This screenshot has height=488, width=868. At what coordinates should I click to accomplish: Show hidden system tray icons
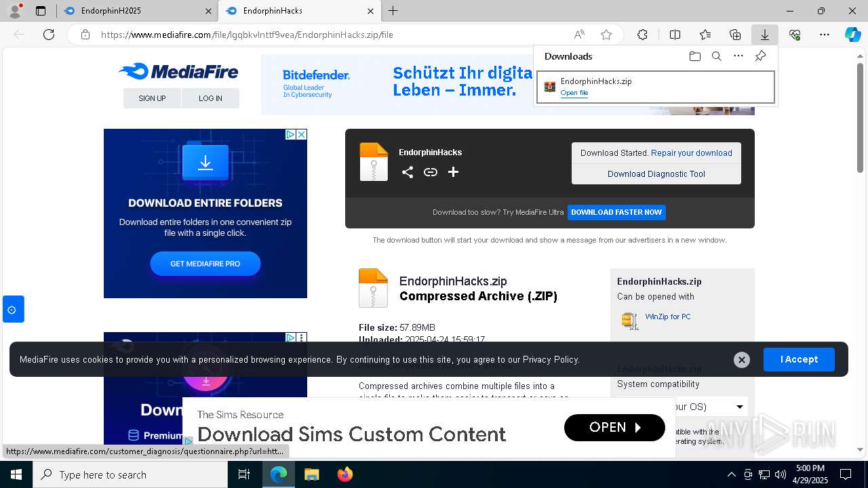731,474
